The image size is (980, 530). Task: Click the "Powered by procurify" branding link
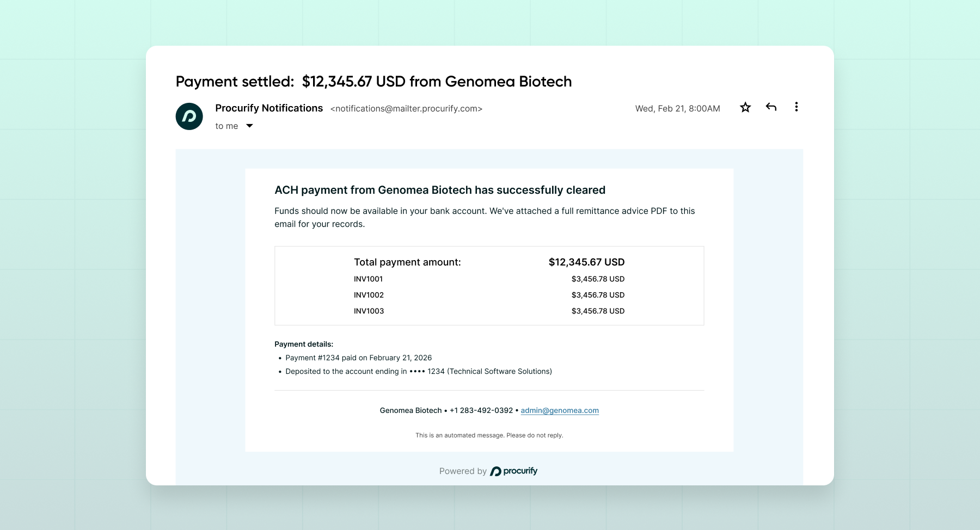(x=488, y=471)
